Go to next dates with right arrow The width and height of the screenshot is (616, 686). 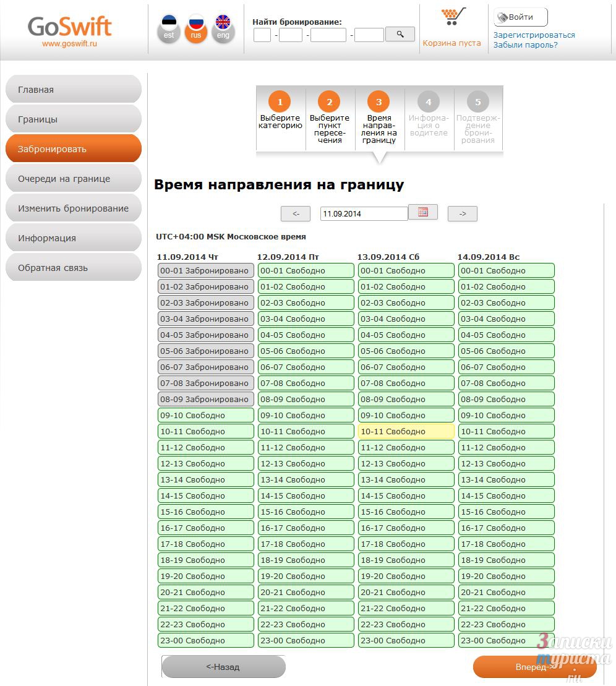pos(462,213)
